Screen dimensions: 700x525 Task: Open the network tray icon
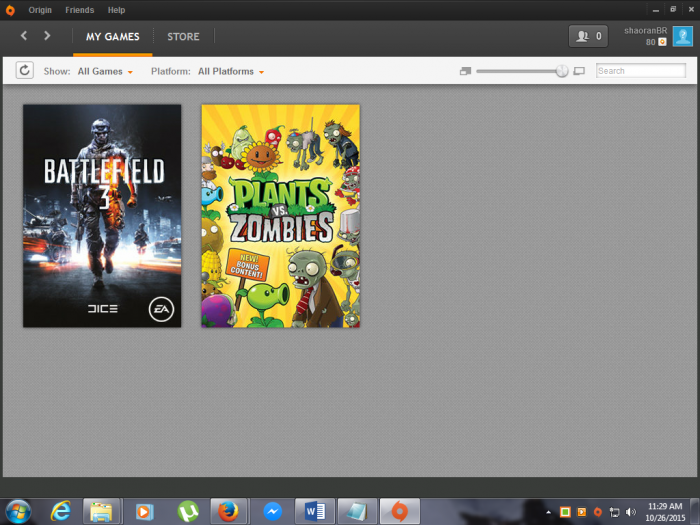pos(614,512)
